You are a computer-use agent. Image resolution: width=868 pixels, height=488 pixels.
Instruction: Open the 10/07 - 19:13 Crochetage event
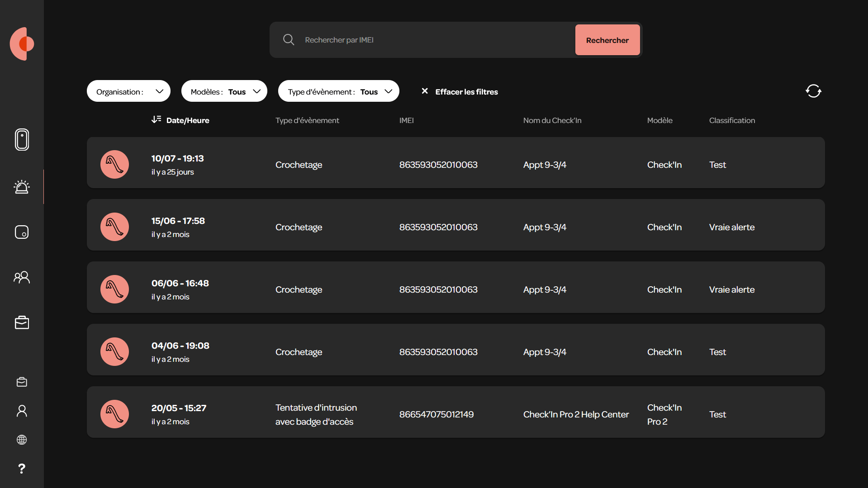456,163
